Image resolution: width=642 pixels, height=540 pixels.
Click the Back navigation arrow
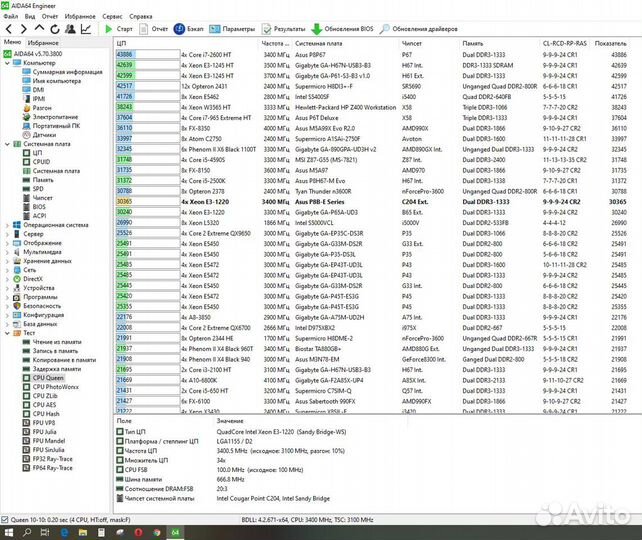click(x=9, y=29)
